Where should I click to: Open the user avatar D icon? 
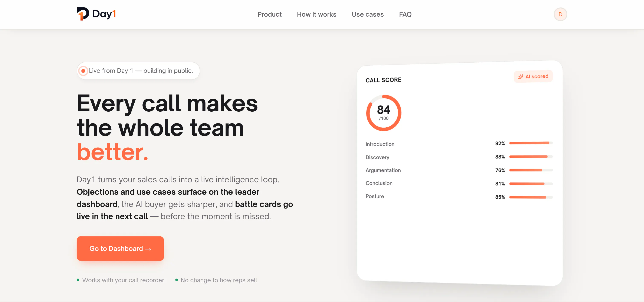tap(560, 14)
